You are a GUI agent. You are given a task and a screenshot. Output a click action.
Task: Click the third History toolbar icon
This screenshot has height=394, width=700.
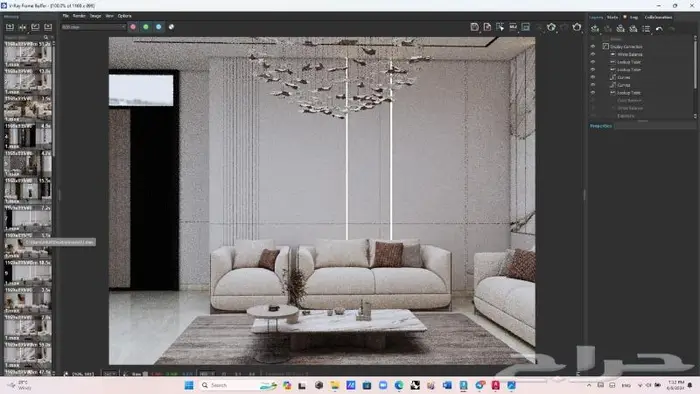point(35,27)
